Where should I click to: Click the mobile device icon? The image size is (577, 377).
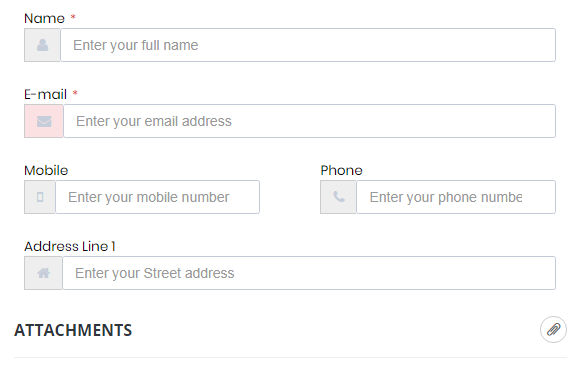[x=40, y=197]
